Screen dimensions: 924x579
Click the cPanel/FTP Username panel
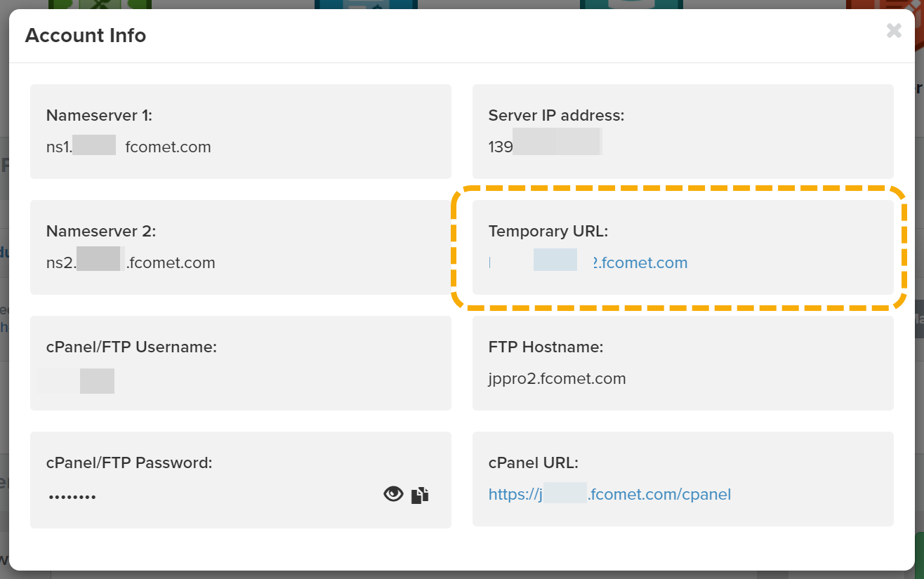tap(240, 363)
